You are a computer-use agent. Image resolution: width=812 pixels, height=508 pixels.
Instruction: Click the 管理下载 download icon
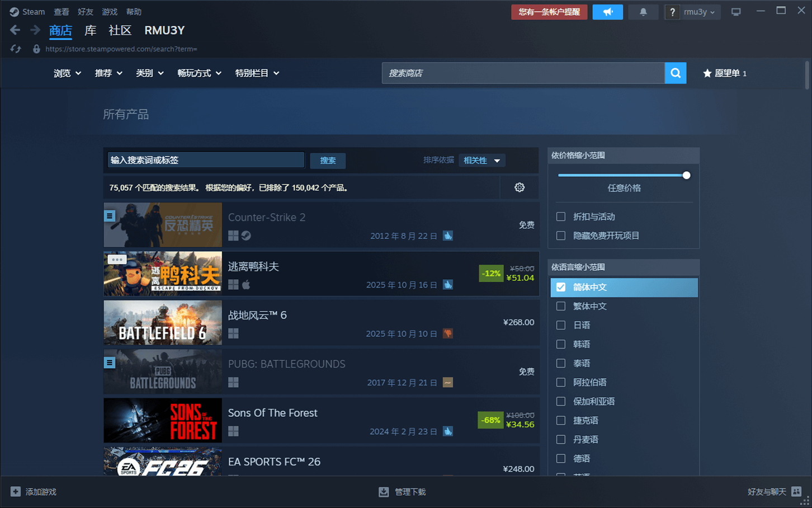384,492
